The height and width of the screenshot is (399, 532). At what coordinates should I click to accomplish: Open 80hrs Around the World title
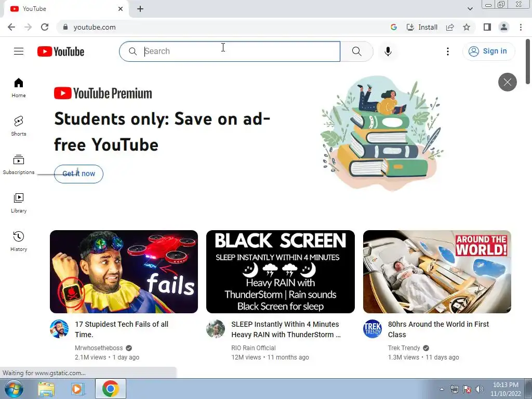click(438, 329)
